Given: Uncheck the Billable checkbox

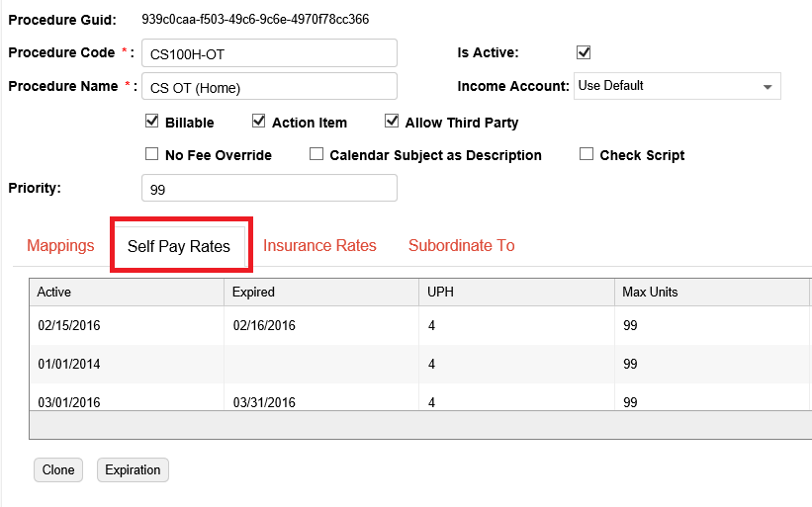Looking at the screenshot, I should [151, 121].
